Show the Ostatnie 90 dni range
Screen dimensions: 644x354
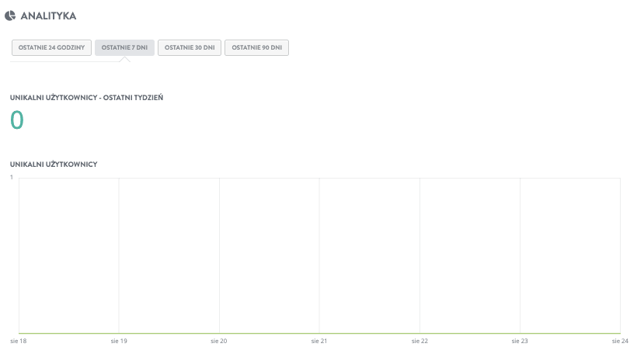256,47
